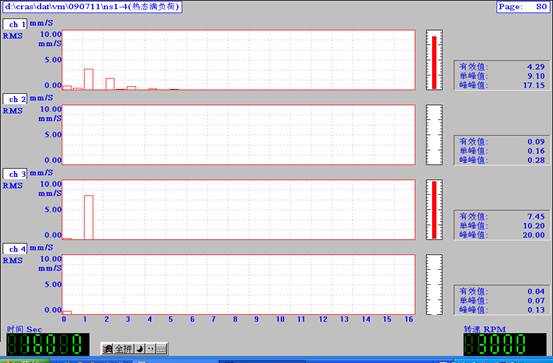
Task: Click the Page 80 indicator box
Action: pos(523,7)
